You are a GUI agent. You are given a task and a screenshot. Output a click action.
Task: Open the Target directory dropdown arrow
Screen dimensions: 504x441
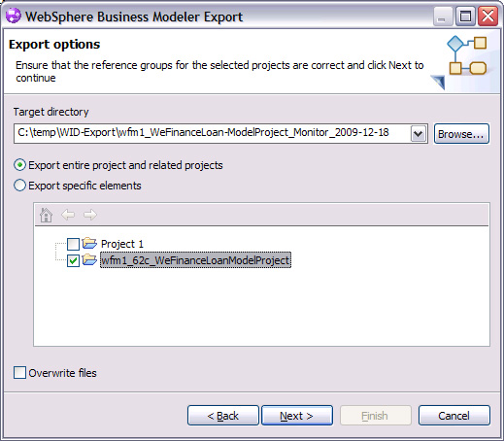tap(418, 133)
